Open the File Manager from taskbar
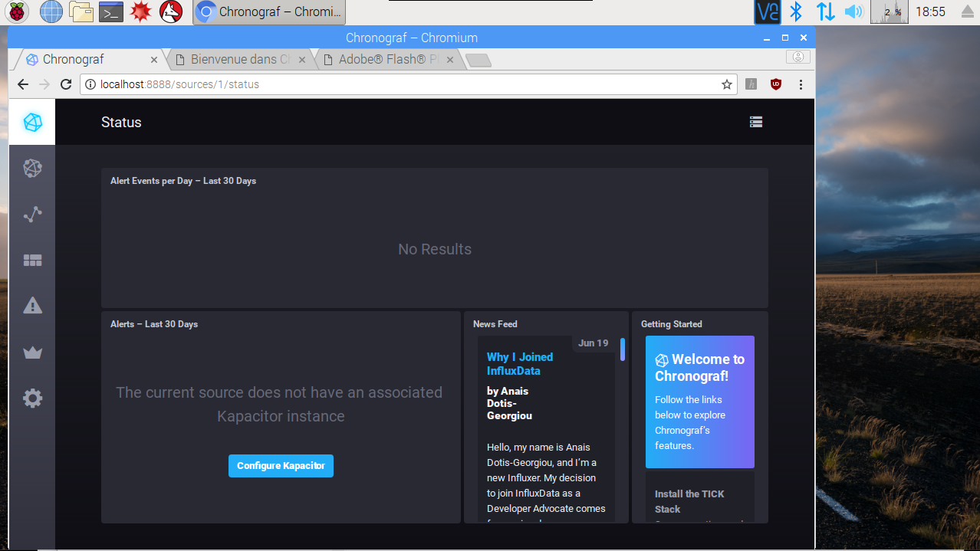980x551 pixels. (81, 11)
